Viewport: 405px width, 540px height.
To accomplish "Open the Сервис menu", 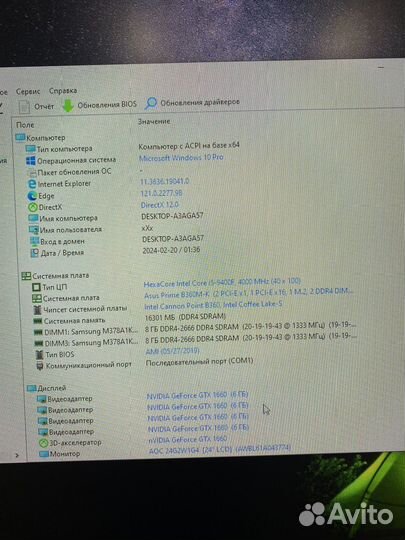I will (x=28, y=92).
